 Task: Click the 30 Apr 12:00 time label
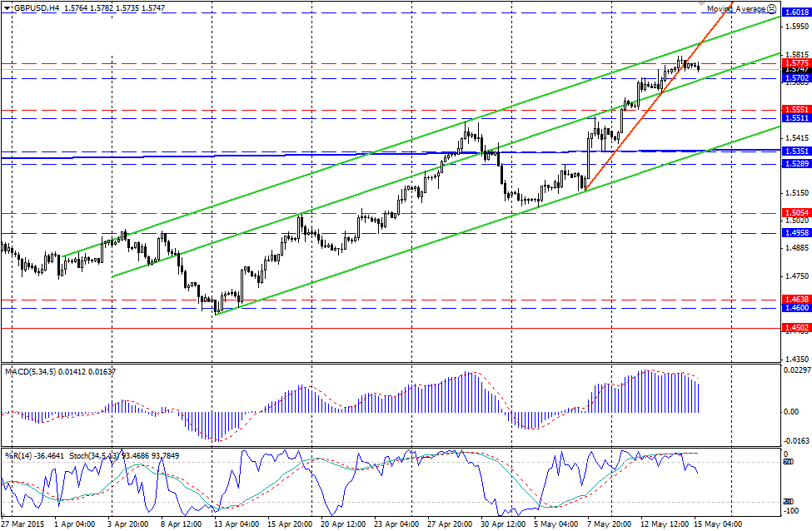tap(503, 524)
